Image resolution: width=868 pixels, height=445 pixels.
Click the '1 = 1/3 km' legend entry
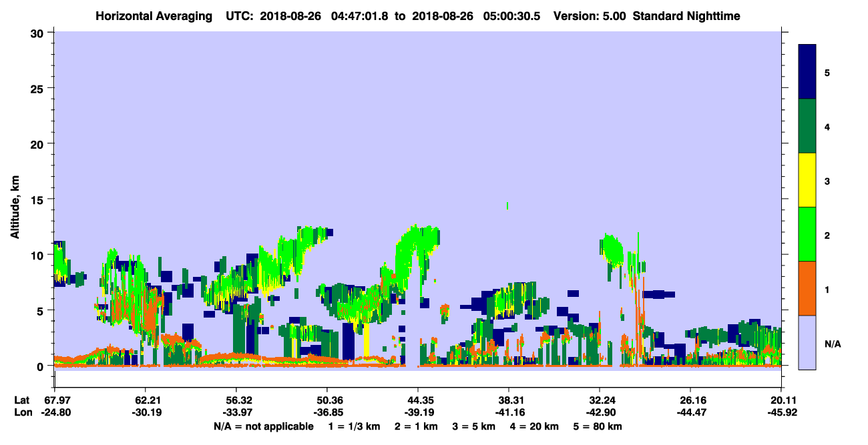(x=355, y=427)
